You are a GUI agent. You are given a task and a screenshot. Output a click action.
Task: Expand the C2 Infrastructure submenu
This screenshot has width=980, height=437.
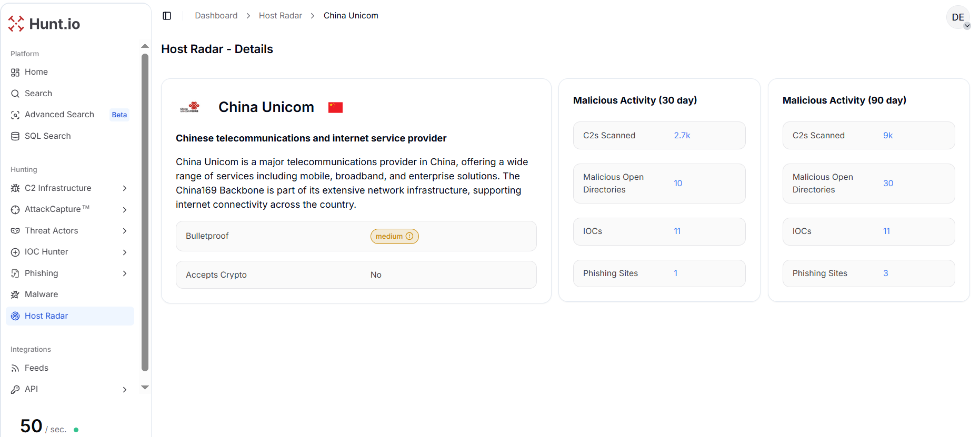125,188
